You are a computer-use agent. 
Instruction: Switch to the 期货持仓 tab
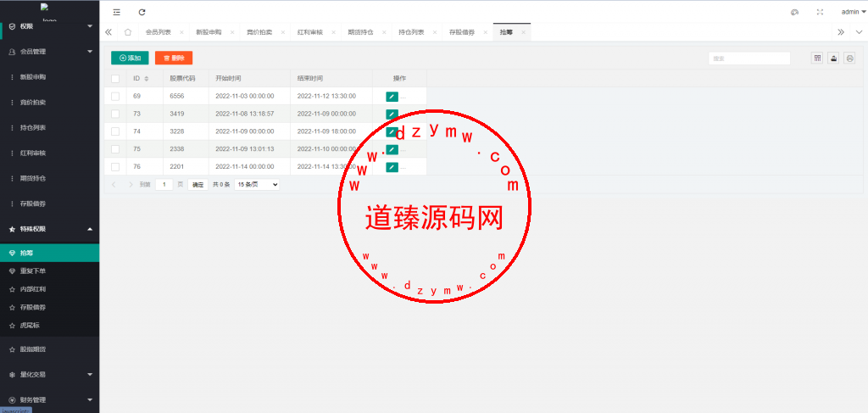[x=361, y=32]
